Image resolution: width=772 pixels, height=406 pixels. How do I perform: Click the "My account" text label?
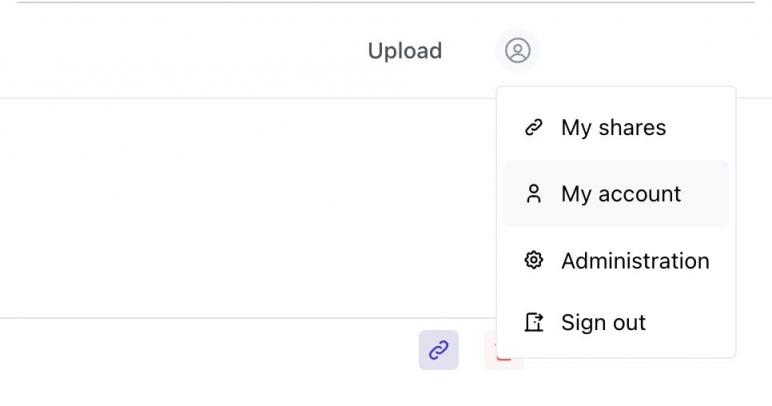click(621, 194)
